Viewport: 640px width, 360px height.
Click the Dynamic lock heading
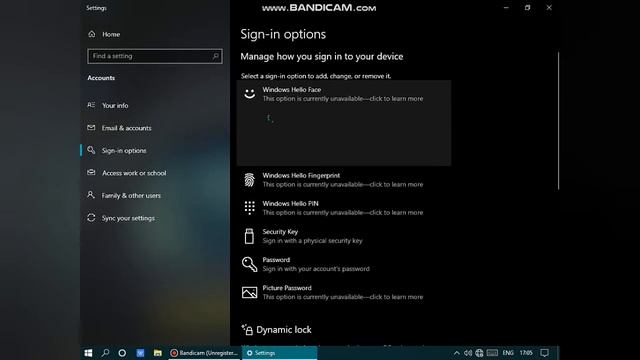click(x=284, y=330)
